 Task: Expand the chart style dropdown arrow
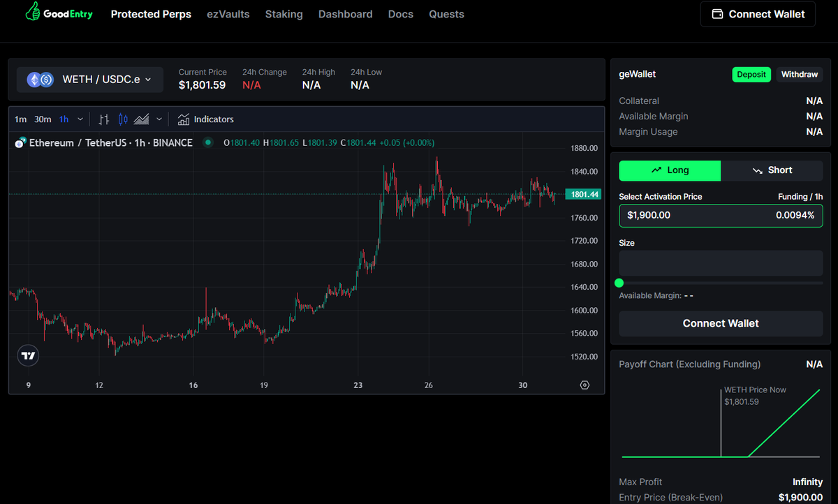159,119
